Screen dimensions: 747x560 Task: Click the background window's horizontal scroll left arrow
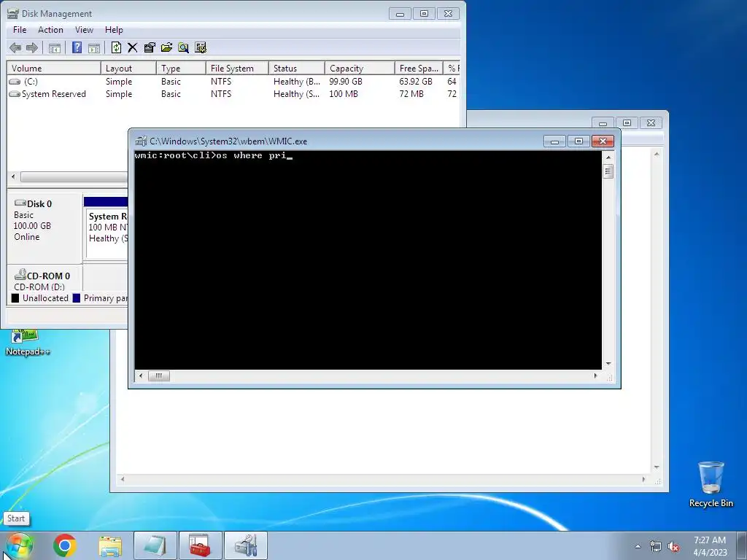pyautogui.click(x=123, y=479)
